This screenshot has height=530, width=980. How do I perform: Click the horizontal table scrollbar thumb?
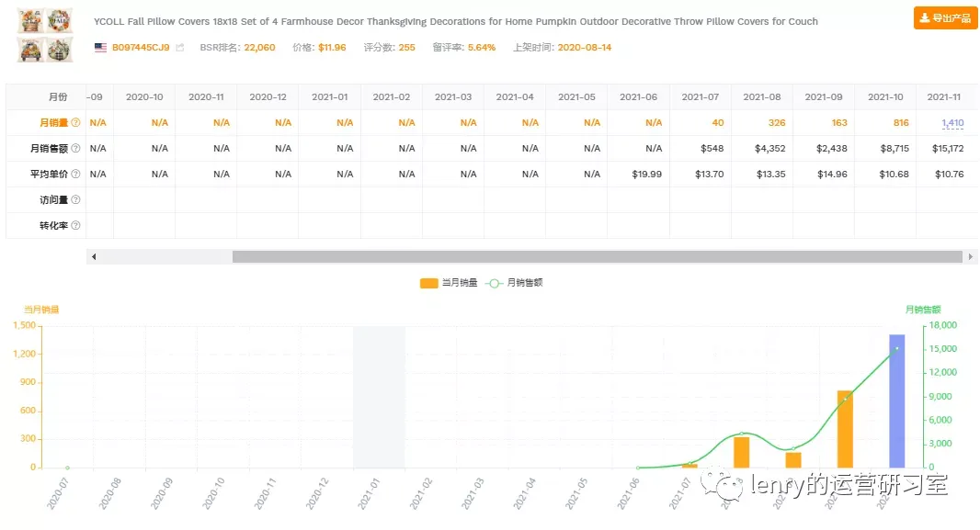point(597,256)
